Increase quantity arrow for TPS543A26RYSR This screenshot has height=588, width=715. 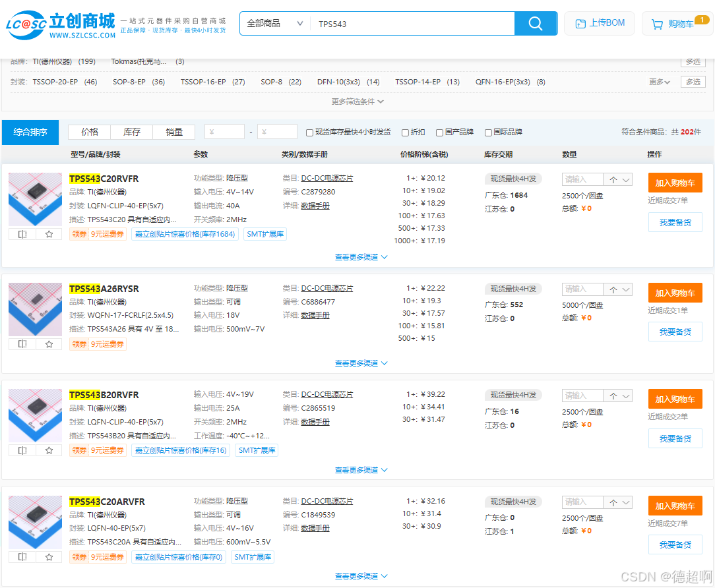click(613, 289)
